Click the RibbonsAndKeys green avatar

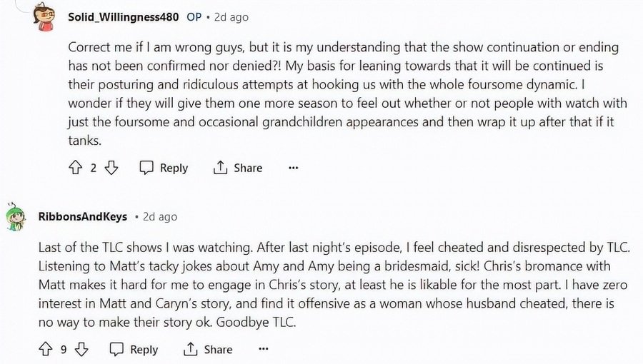(x=16, y=216)
